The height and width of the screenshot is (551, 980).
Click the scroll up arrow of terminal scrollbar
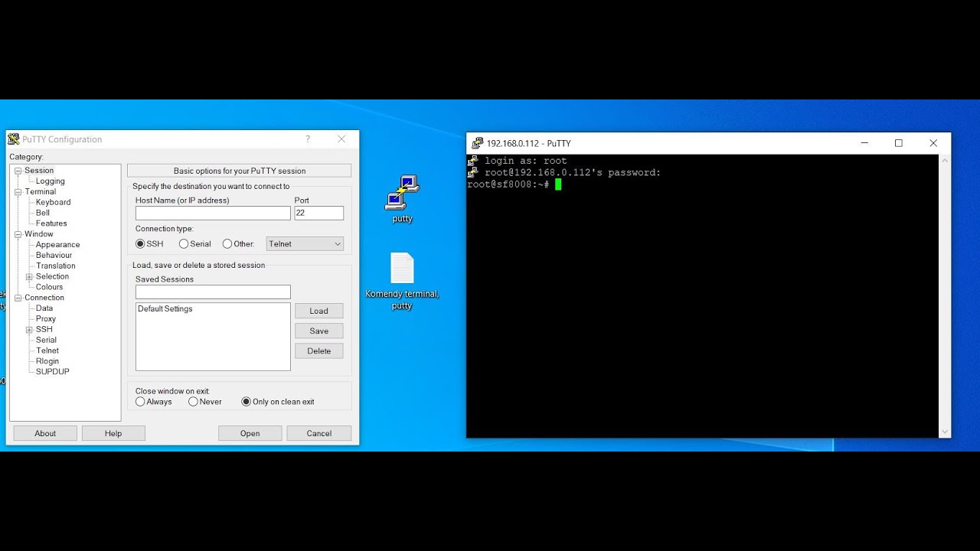point(945,161)
